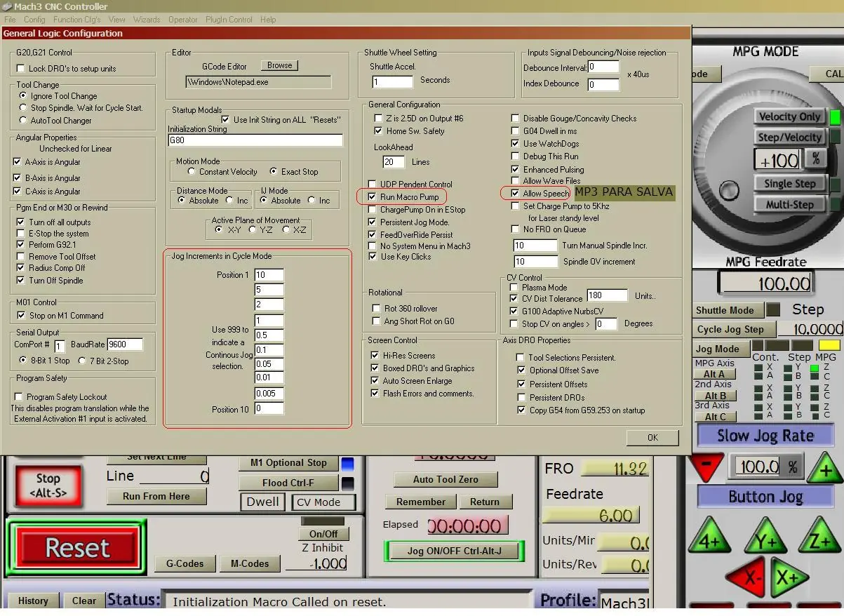The width and height of the screenshot is (844, 616).
Task: Click the Initialization String field
Action: coord(255,140)
